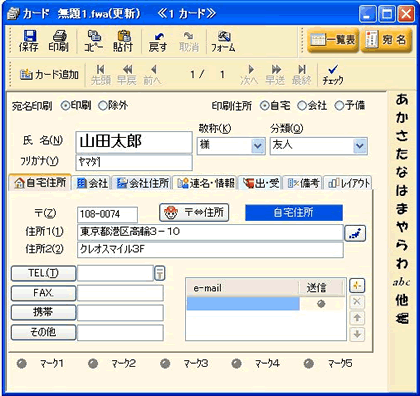Click the 住所1 address field
420x396 pixels.
pos(210,232)
